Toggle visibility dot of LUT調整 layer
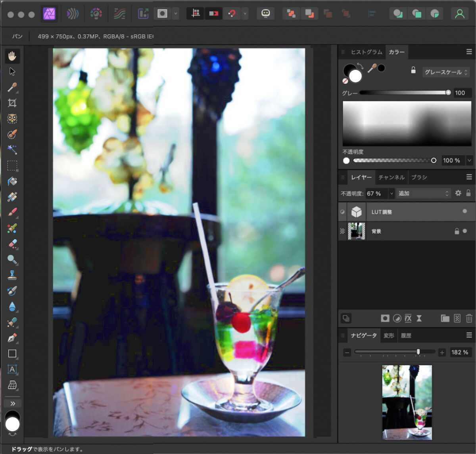The width and height of the screenshot is (476, 454). click(465, 212)
